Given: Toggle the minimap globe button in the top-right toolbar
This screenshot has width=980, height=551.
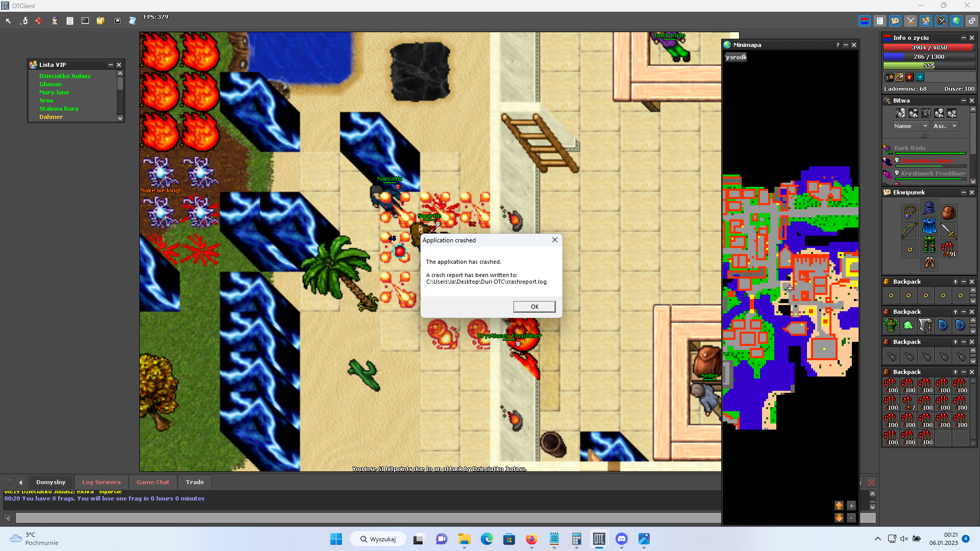Looking at the screenshot, I should coord(957,21).
